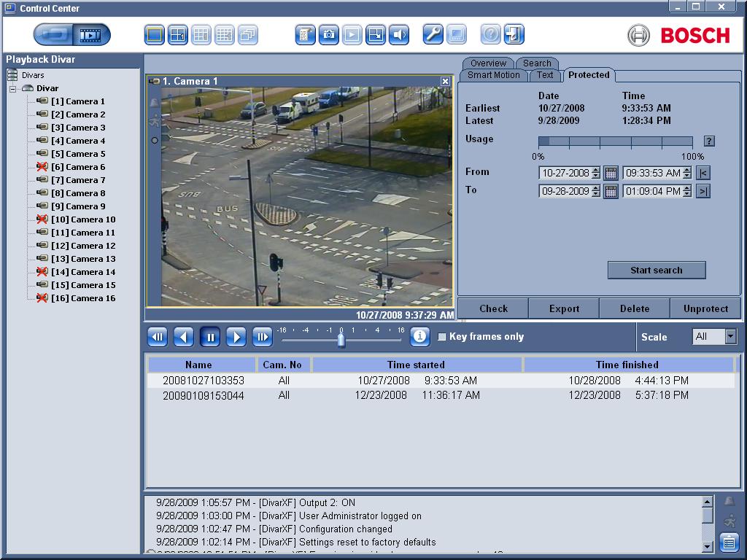Viewport: 747px width, 560px height.
Task: Click the logoff door icon
Action: (514, 35)
